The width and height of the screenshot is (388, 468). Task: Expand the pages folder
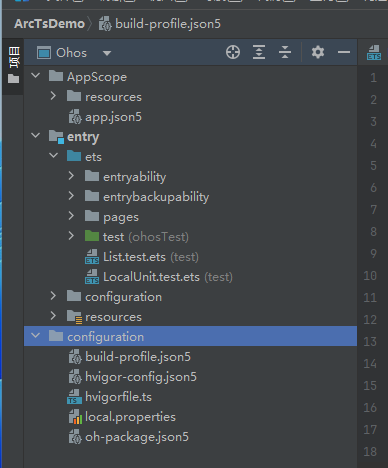[71, 216]
